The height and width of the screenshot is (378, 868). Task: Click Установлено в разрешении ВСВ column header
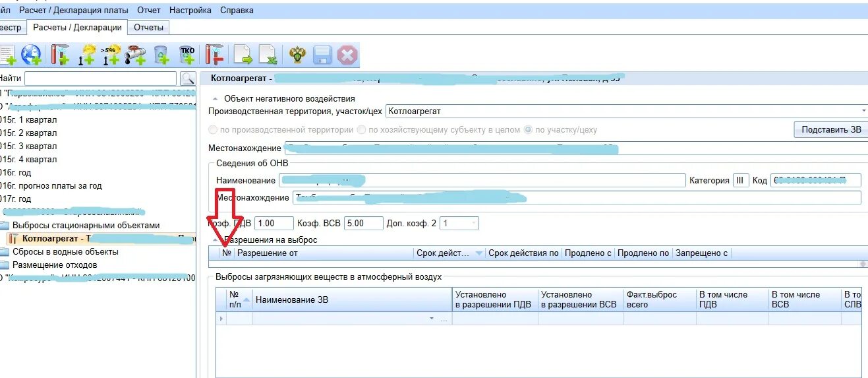pos(580,299)
